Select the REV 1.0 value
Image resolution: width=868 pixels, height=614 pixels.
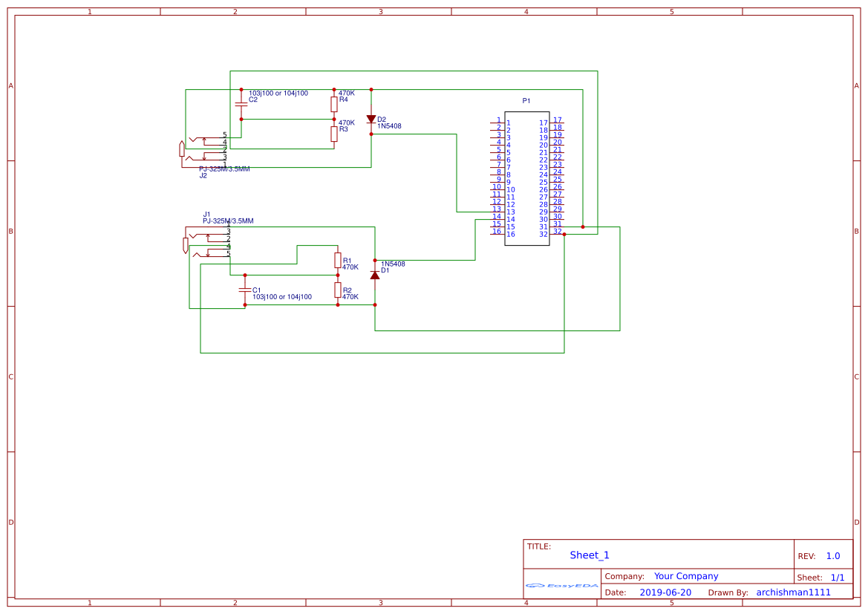(x=832, y=555)
